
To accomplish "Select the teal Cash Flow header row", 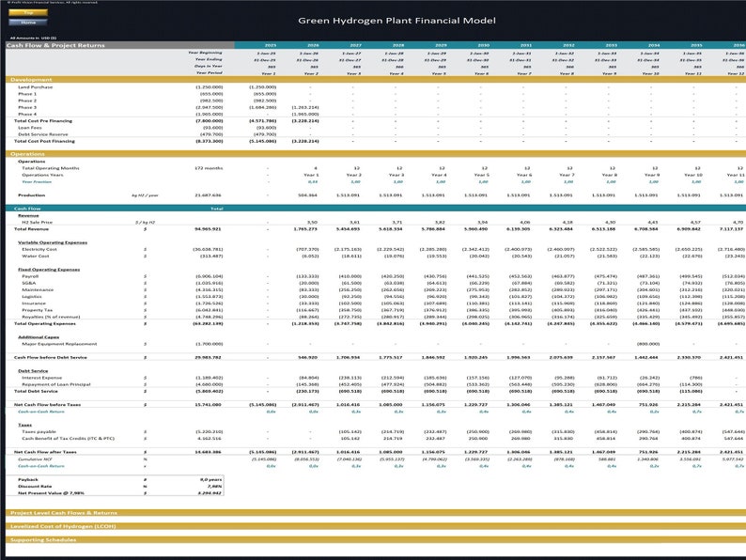I will pos(376,209).
